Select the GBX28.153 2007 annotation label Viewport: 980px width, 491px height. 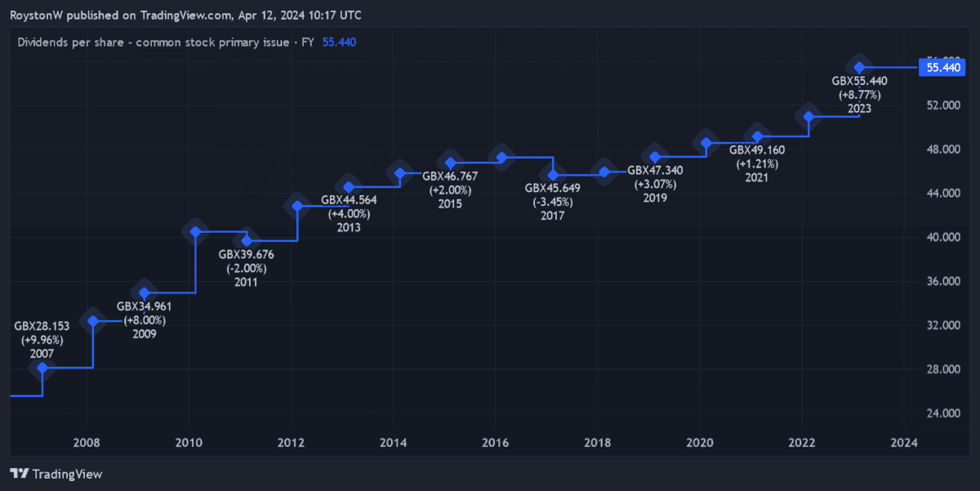click(x=42, y=340)
